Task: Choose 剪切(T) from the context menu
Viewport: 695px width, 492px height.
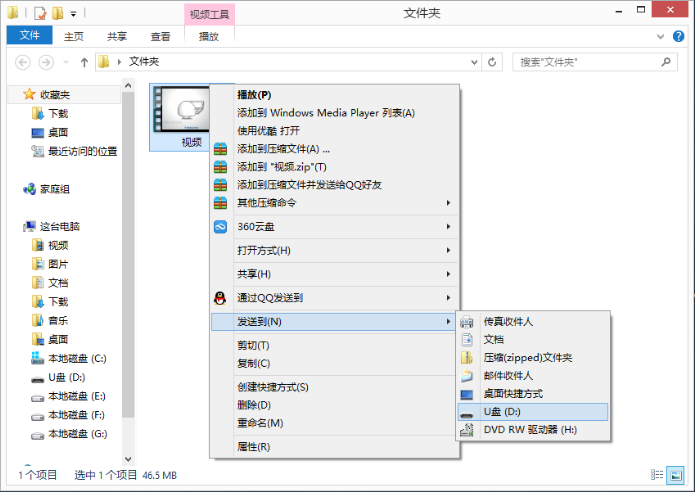Action: click(335, 345)
